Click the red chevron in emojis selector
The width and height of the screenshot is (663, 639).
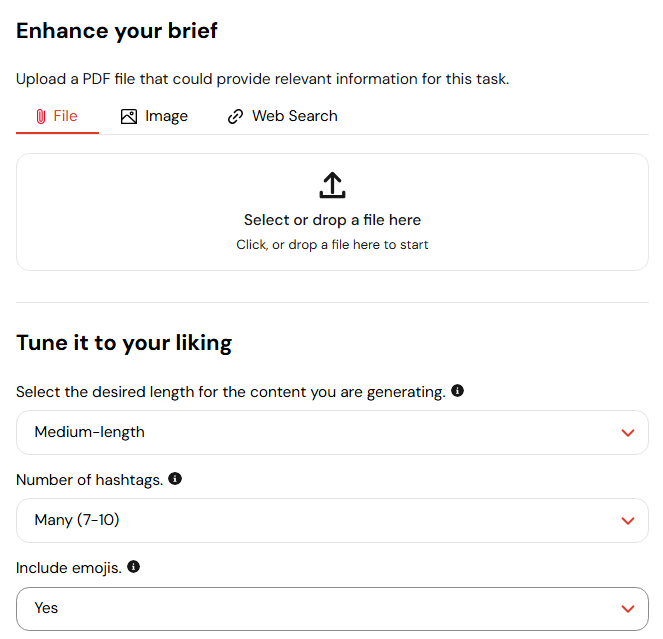coord(628,609)
